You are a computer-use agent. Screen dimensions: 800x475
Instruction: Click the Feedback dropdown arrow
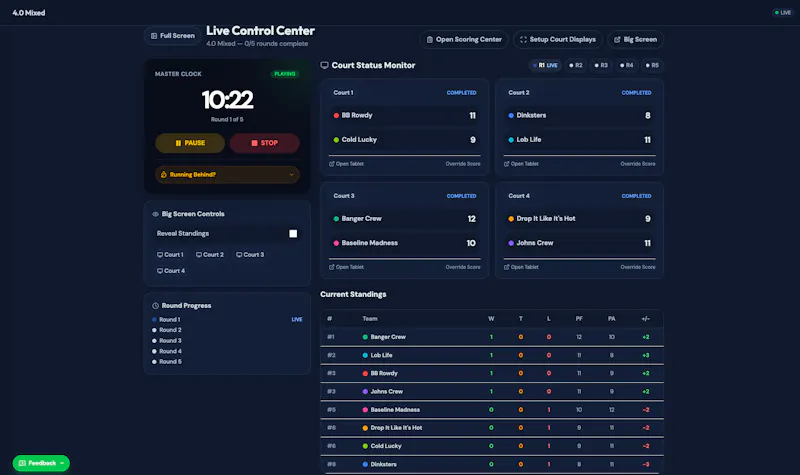pyautogui.click(x=62, y=463)
